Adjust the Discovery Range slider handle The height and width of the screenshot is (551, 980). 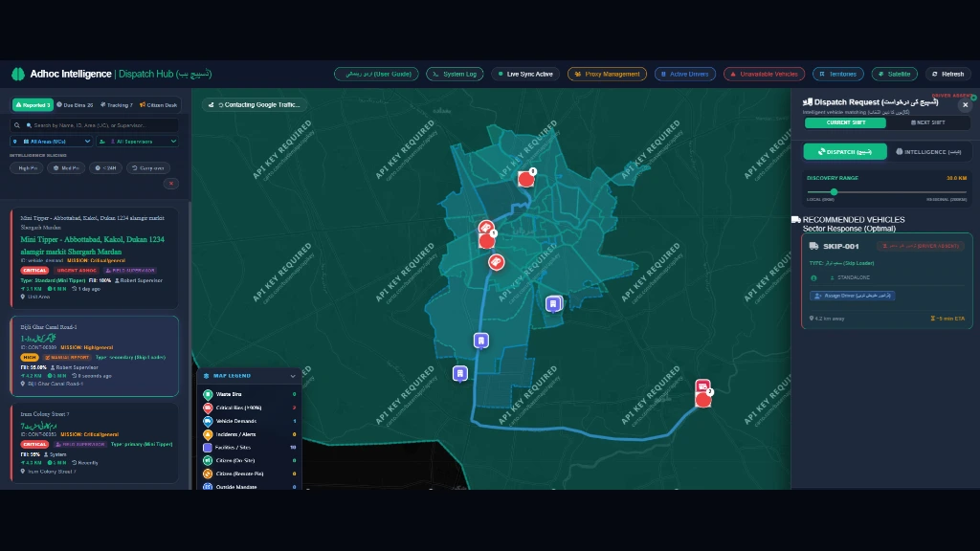click(x=834, y=191)
